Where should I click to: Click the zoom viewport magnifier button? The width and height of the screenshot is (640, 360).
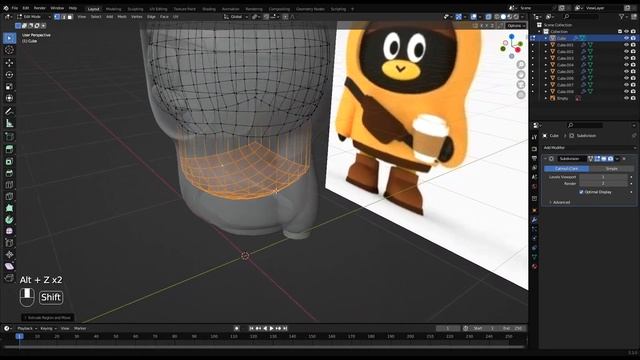pos(521,64)
